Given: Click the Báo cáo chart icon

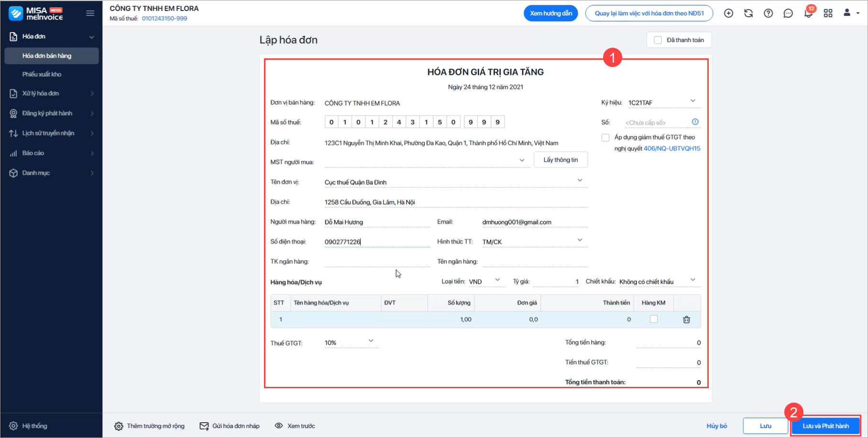Looking at the screenshot, I should pos(13,153).
